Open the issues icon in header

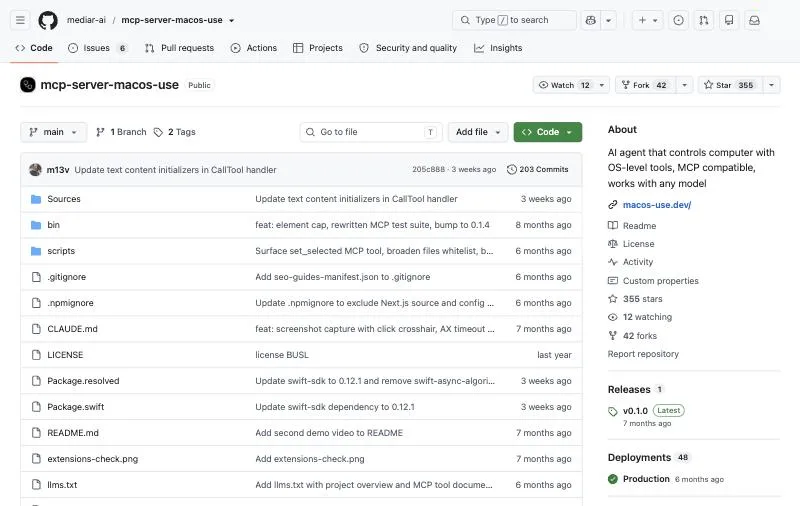(x=679, y=20)
